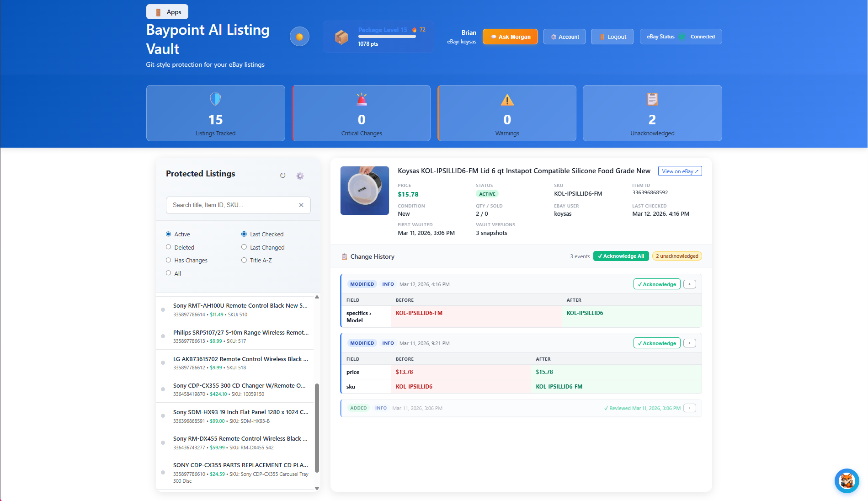Expand details for the Mar 12 modified event
The height and width of the screenshot is (501, 868).
pyautogui.click(x=689, y=284)
